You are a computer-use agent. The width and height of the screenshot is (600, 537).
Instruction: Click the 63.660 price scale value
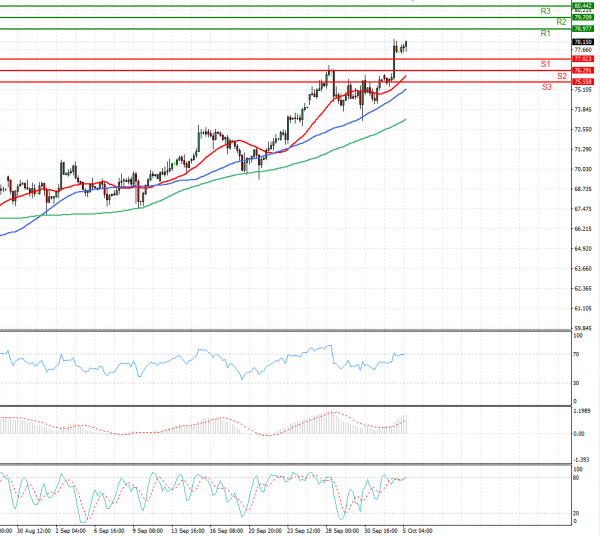pyautogui.click(x=583, y=269)
